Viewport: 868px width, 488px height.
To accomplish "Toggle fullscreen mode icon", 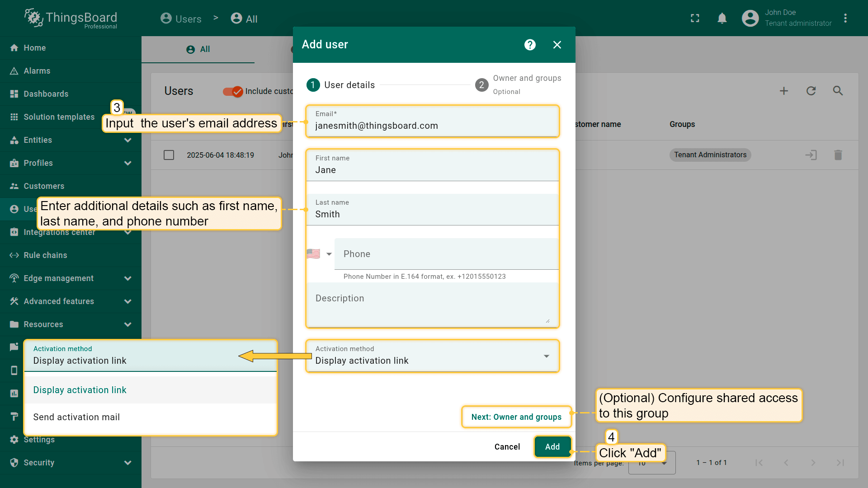I will 695,19.
